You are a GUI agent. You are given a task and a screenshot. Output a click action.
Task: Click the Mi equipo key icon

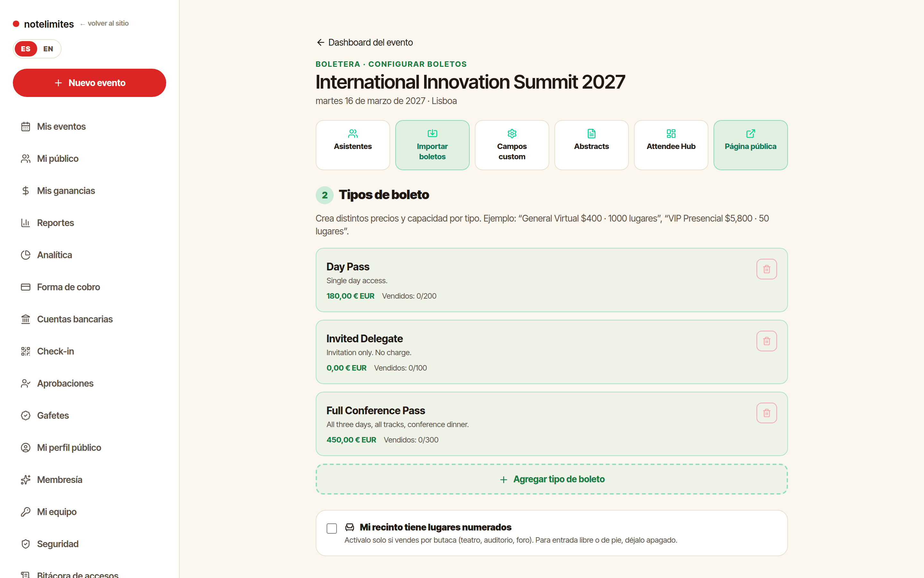point(26,512)
